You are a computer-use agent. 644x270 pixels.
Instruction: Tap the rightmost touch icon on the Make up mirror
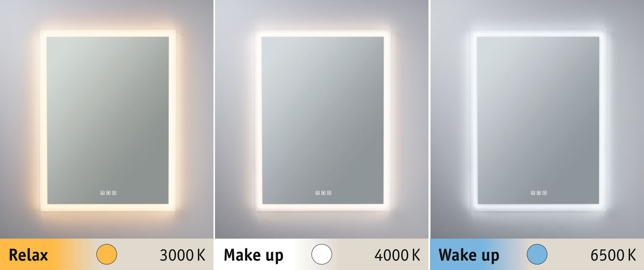tap(329, 193)
